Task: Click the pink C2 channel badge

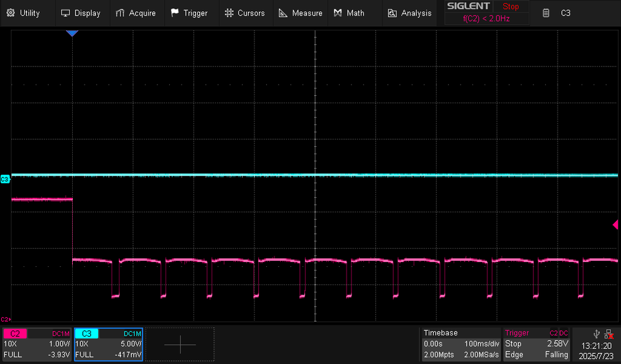Action: [15, 334]
